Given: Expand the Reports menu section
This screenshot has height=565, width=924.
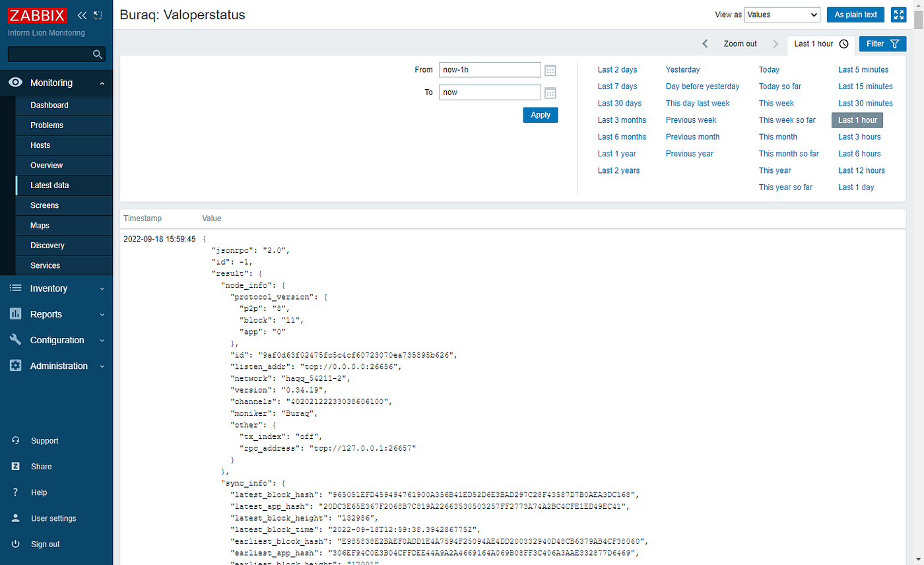Looking at the screenshot, I should (102, 314).
